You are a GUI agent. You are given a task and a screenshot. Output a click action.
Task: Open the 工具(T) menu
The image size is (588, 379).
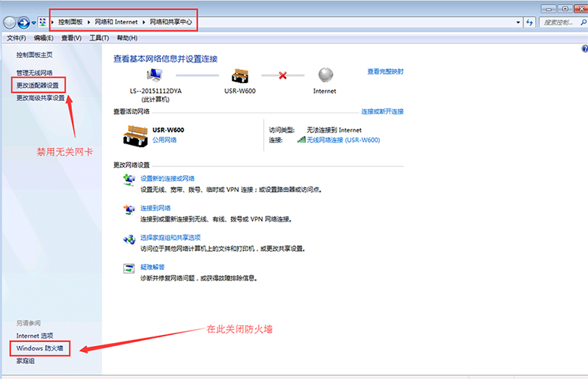[x=98, y=38]
